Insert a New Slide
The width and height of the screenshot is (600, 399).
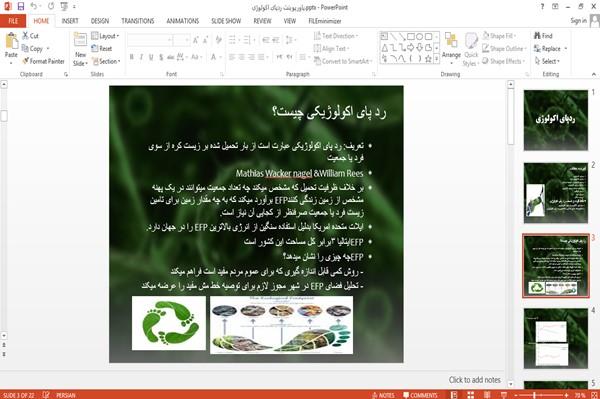tap(80, 50)
